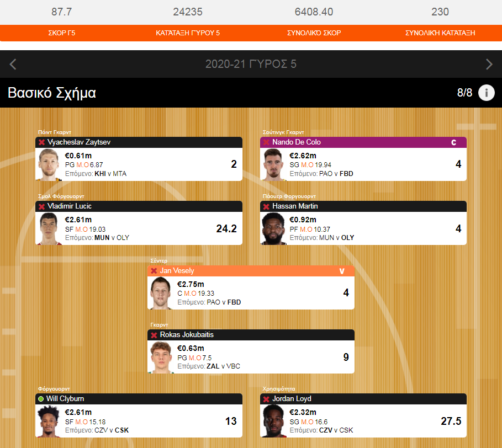Click the red X next to Vladimir Lucic
502x448 pixels.
[41, 206]
